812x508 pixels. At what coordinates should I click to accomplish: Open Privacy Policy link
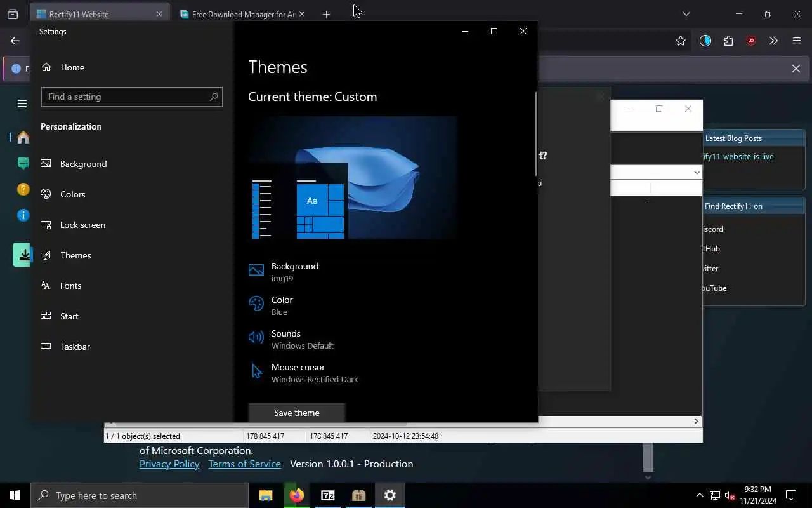point(169,464)
